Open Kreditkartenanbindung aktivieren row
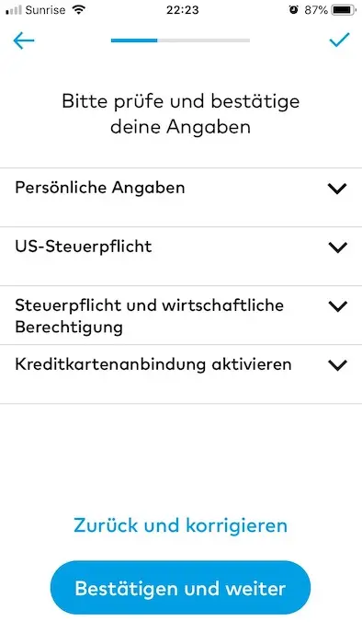 pyautogui.click(x=181, y=374)
